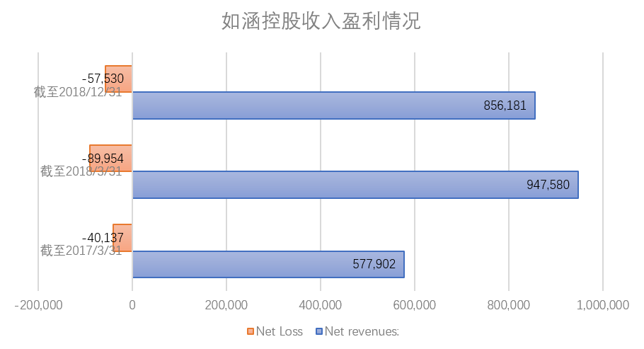
Task: Select the Net Loss legend text
Action: 279,331
